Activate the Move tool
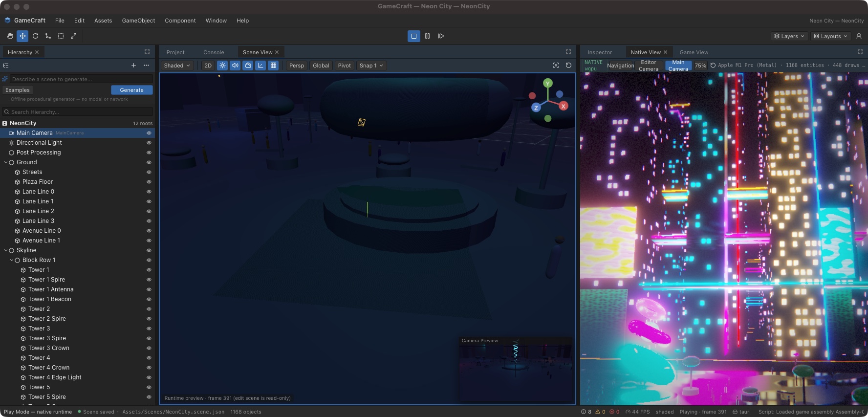The image size is (868, 417). pos(22,36)
